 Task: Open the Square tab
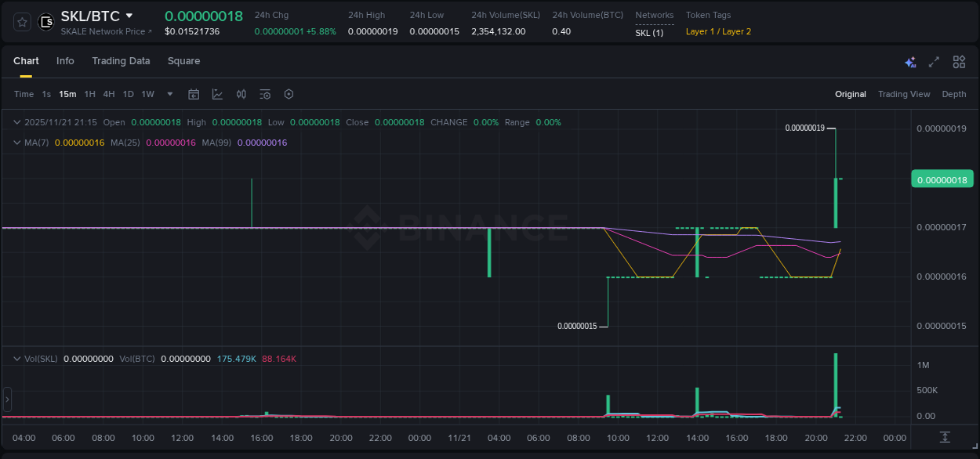click(x=183, y=61)
